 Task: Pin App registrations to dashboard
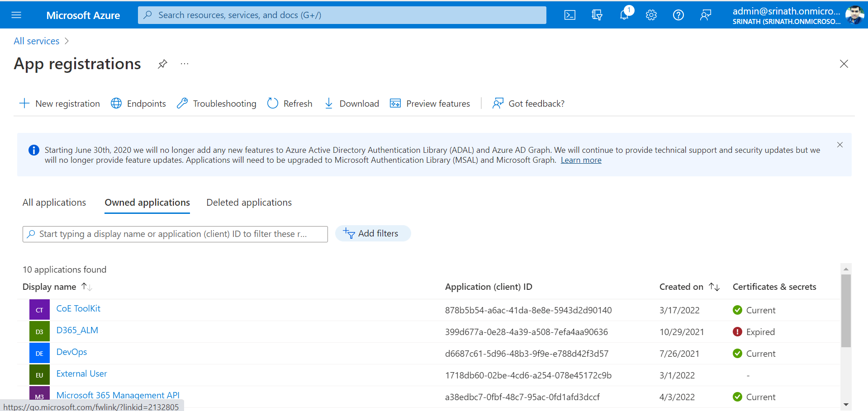click(162, 64)
